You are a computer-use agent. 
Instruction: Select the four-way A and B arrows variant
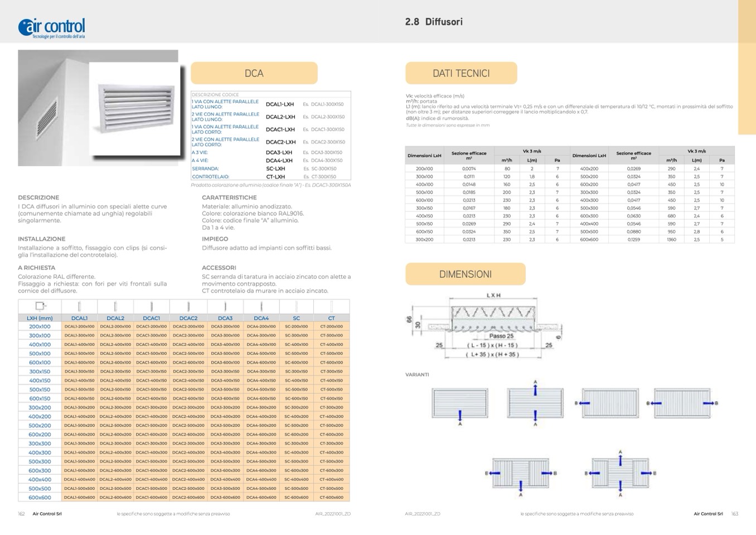click(x=621, y=473)
